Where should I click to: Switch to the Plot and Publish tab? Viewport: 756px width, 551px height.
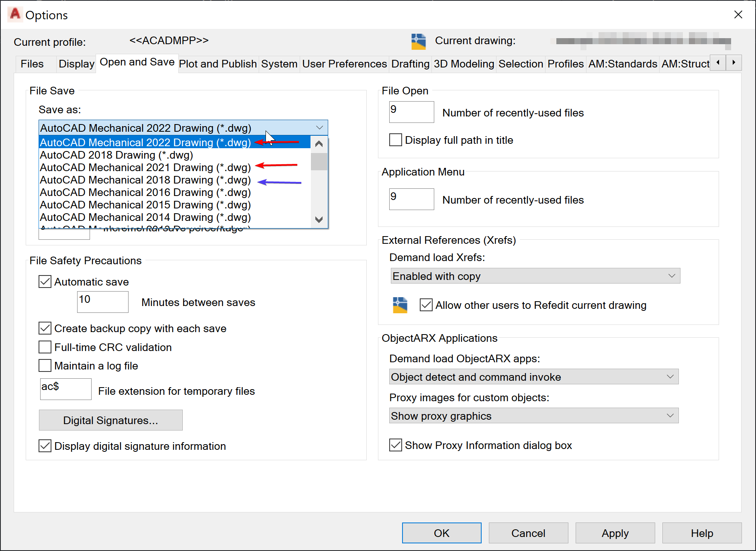218,64
